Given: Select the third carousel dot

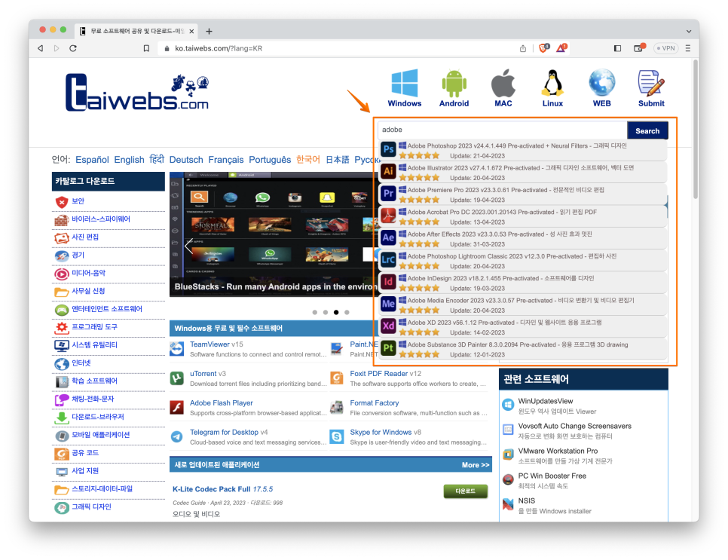Looking at the screenshot, I should click(x=336, y=312).
